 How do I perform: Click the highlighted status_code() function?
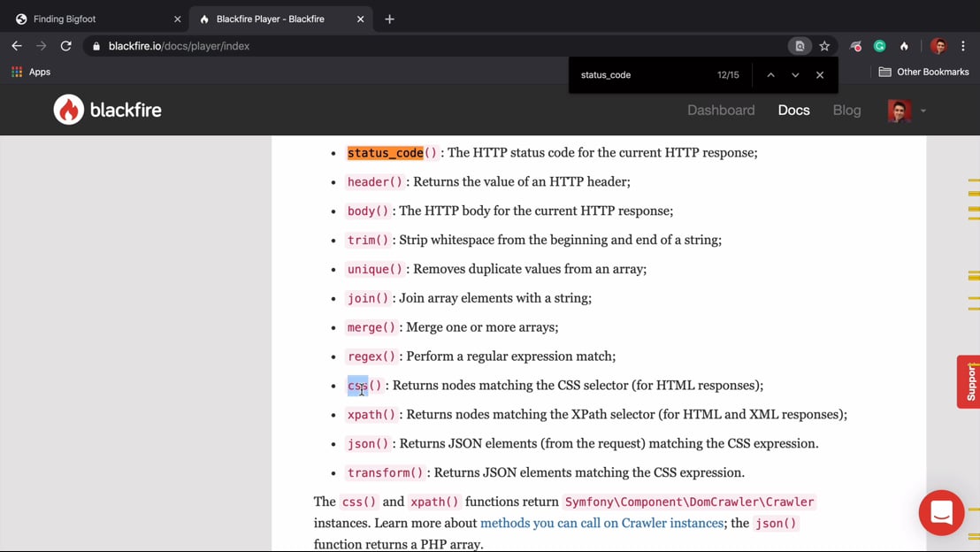tap(392, 152)
